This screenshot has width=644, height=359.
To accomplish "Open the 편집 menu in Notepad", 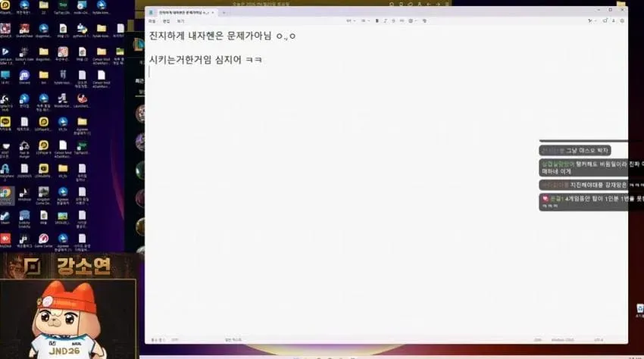I will (x=167, y=21).
